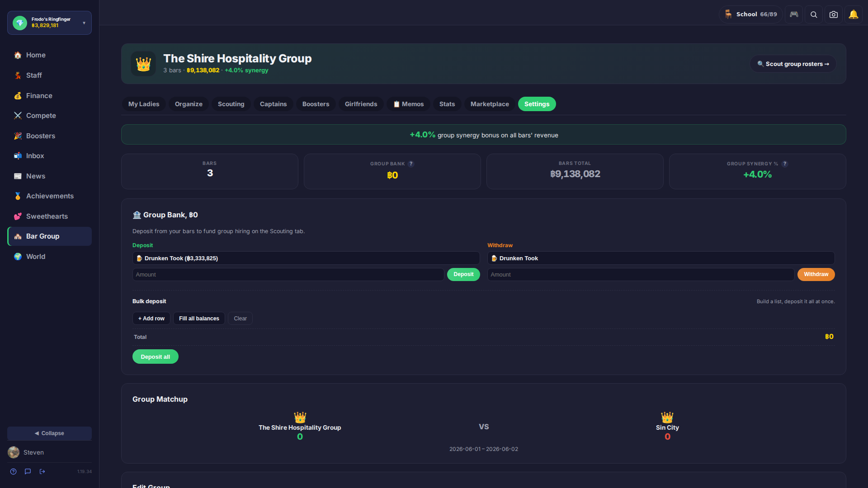The width and height of the screenshot is (868, 488).
Task: Open notifications bell icon
Action: pyautogui.click(x=854, y=14)
